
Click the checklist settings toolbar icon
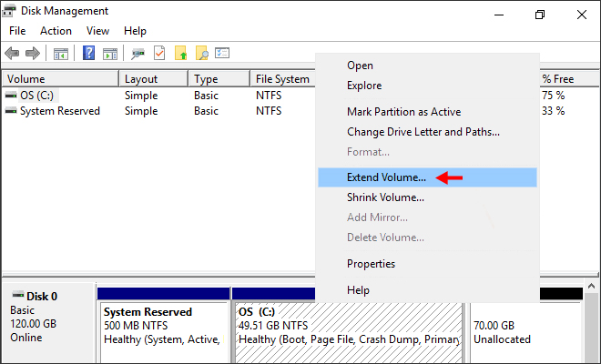[223, 53]
